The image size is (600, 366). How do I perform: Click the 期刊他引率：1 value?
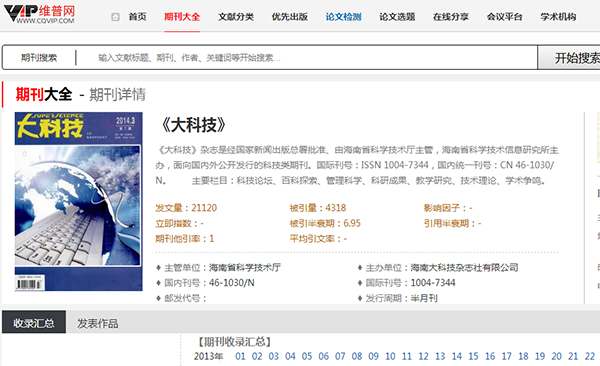click(184, 239)
